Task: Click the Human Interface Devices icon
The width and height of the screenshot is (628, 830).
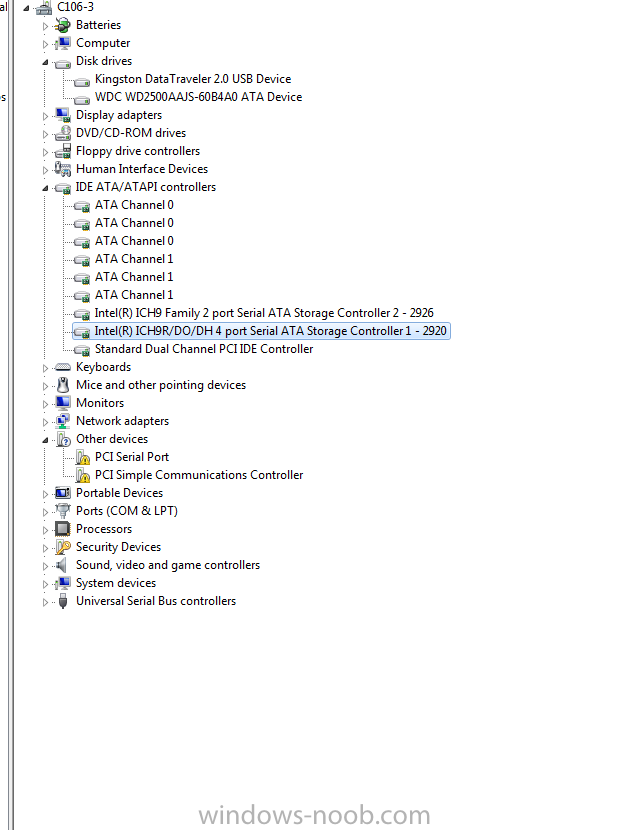Action: (x=62, y=169)
